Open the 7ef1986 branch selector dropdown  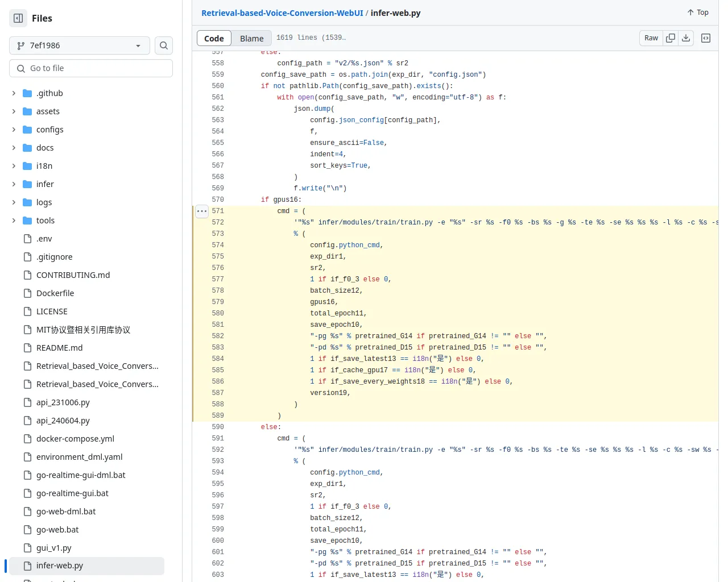pyautogui.click(x=80, y=45)
